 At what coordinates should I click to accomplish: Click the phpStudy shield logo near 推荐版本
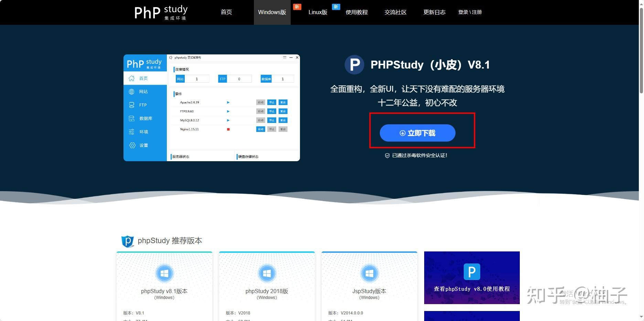127,241
